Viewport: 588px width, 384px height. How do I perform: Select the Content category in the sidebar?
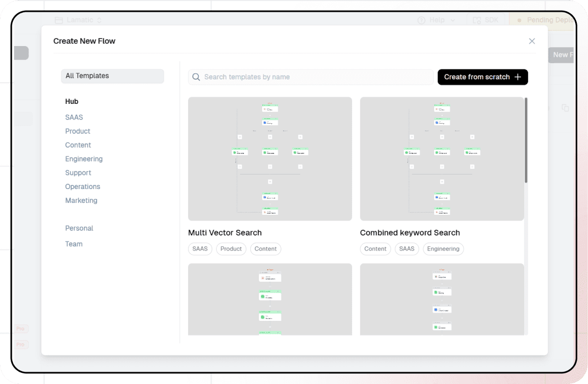tap(78, 145)
